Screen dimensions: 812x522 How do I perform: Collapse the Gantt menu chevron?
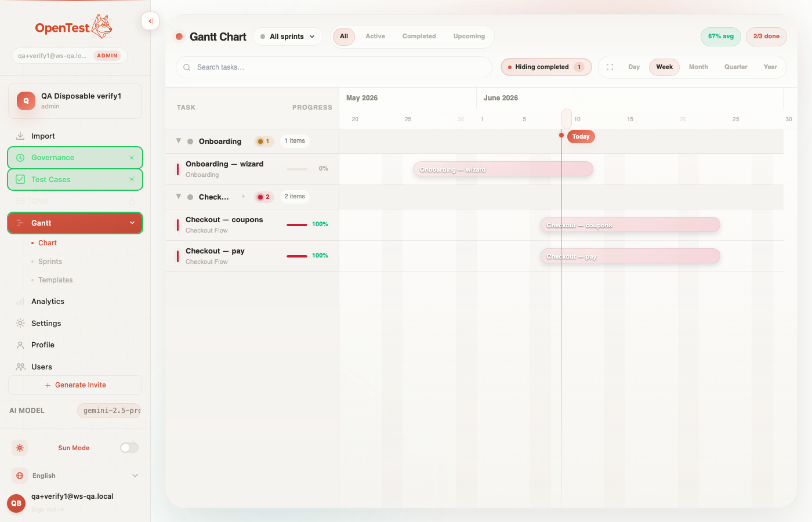tap(132, 223)
